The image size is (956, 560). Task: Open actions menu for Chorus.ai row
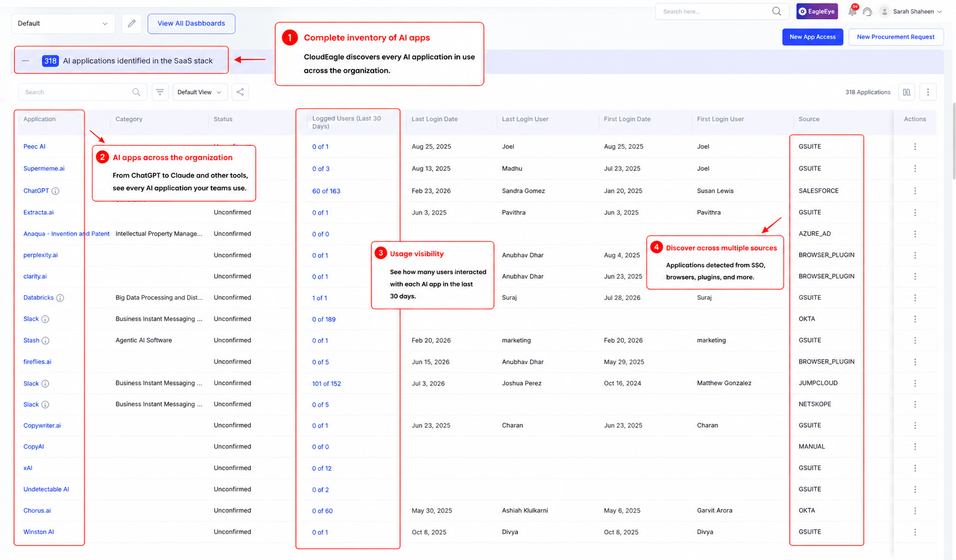coord(915,510)
